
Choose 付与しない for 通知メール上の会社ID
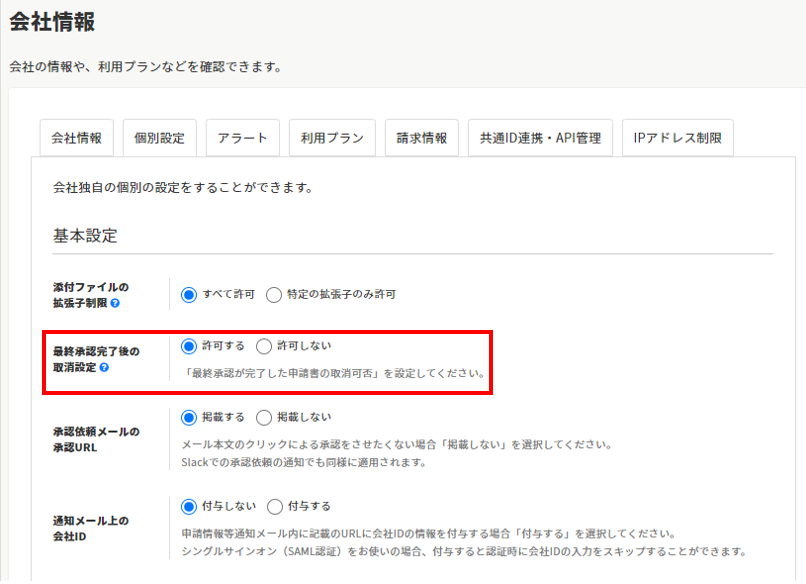pos(188,506)
